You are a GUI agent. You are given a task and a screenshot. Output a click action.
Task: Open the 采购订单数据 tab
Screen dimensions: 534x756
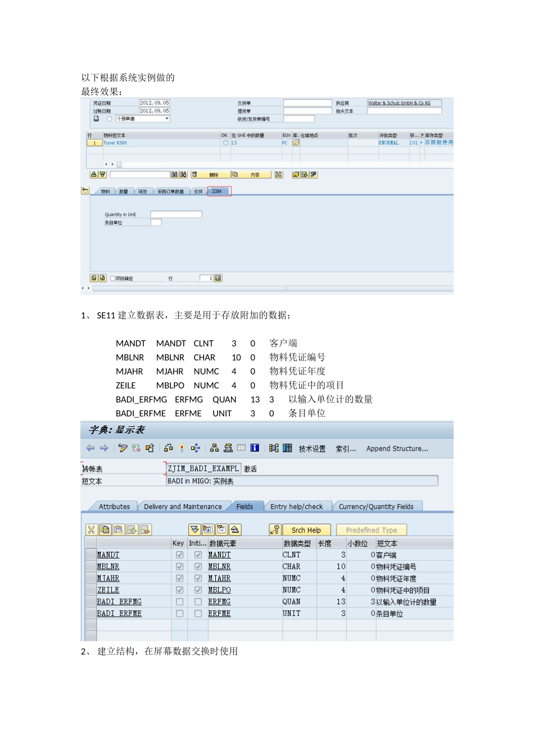(170, 192)
